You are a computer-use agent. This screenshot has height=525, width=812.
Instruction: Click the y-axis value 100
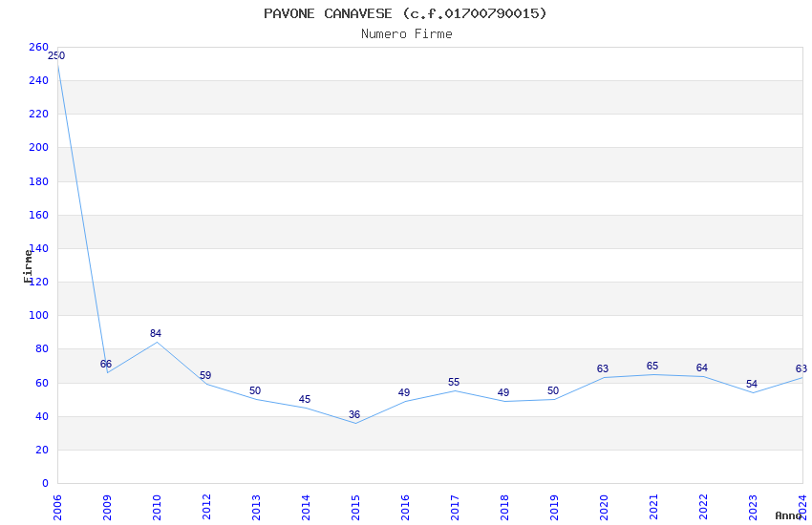click(38, 316)
